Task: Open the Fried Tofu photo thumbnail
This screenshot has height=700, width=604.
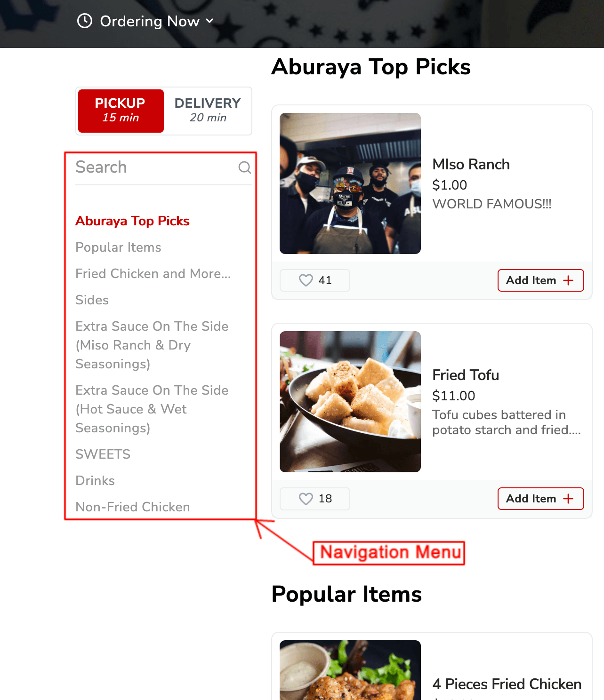Action: [350, 402]
